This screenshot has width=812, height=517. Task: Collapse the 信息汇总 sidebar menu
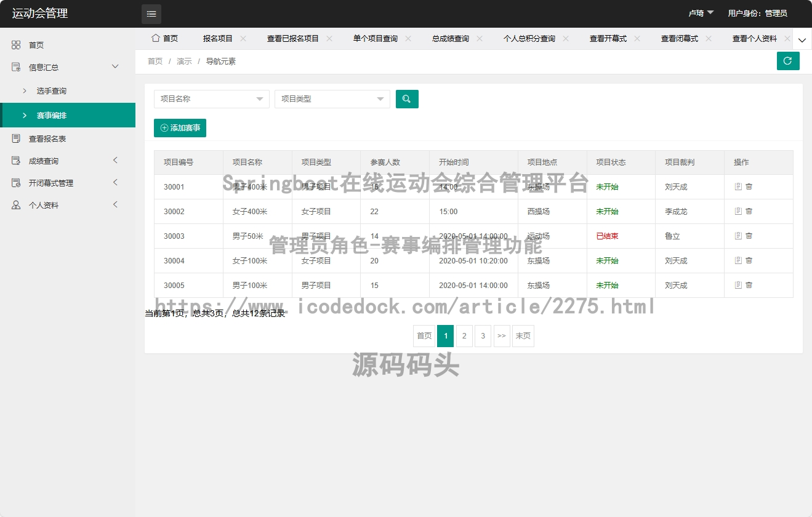[x=115, y=66]
